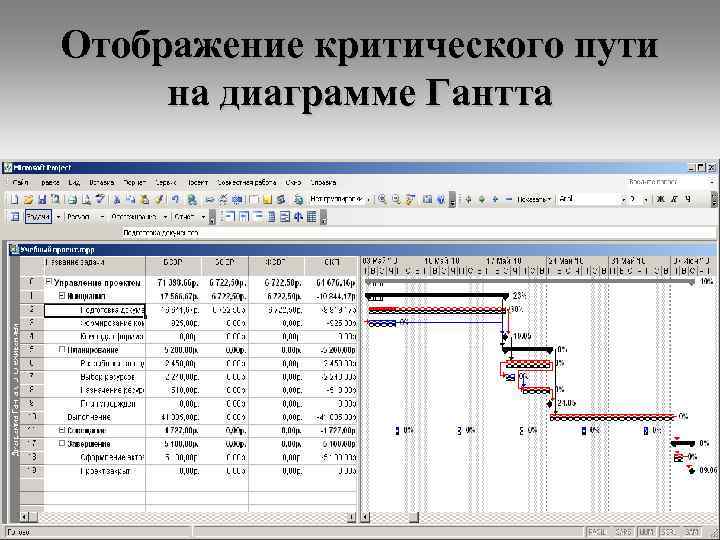The height and width of the screenshot is (540, 720).
Task: Select the Выполнение task name cell
Action: [95, 417]
